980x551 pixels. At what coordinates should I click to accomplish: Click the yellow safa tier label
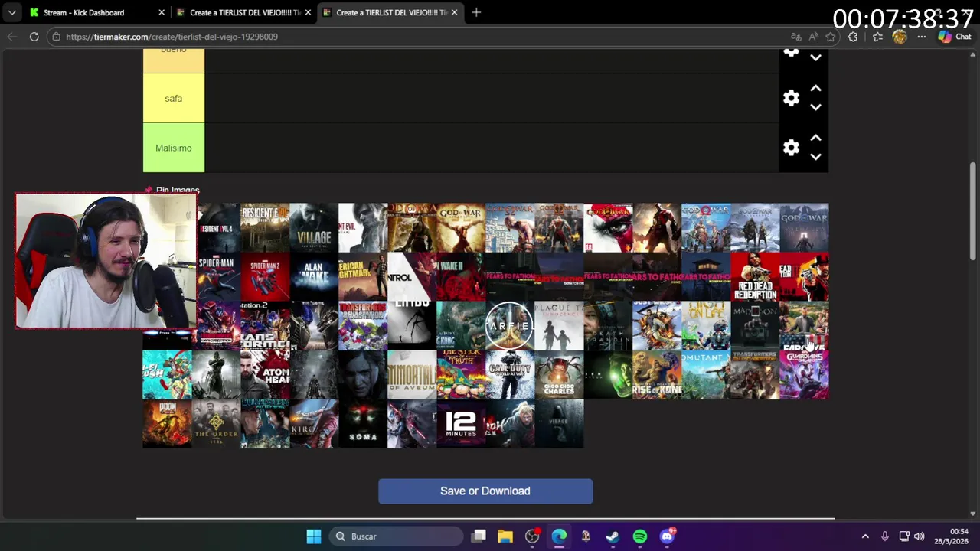point(174,98)
